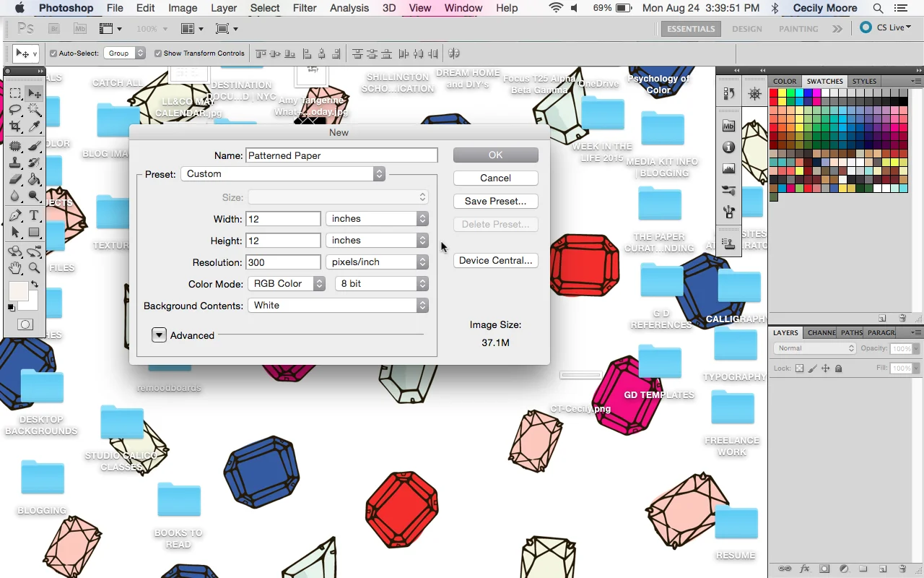Click the foreground color swatch
This screenshot has height=578, width=924.
(17, 291)
